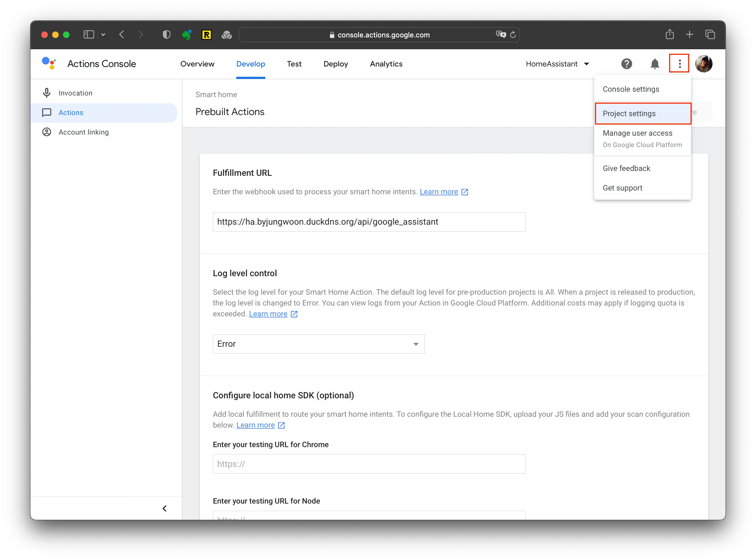Screen dimensions: 756x560
Task: Click the Smart home breadcrumb text
Action: click(x=216, y=95)
